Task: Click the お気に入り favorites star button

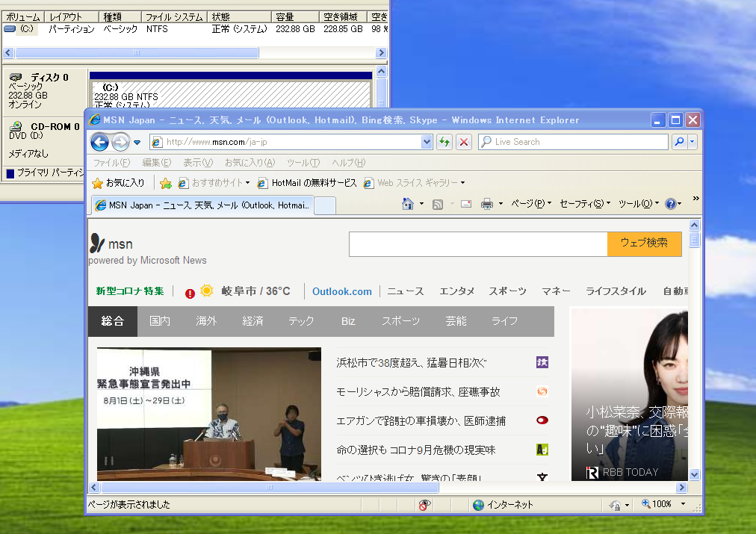Action: (118, 183)
